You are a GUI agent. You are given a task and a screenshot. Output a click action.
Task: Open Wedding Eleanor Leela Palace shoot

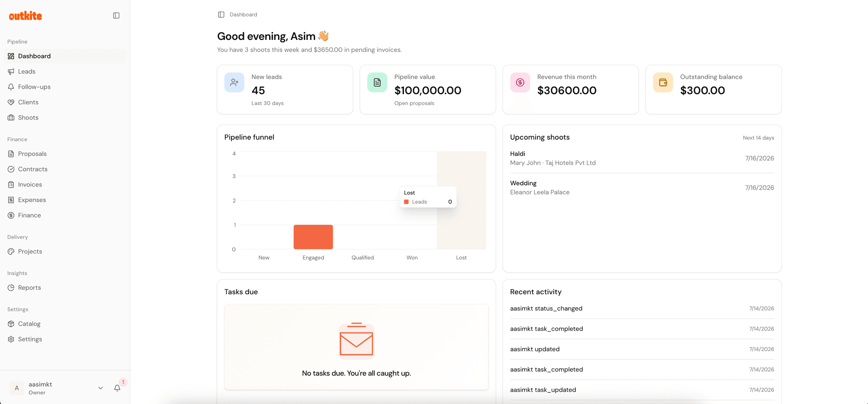[642, 187]
